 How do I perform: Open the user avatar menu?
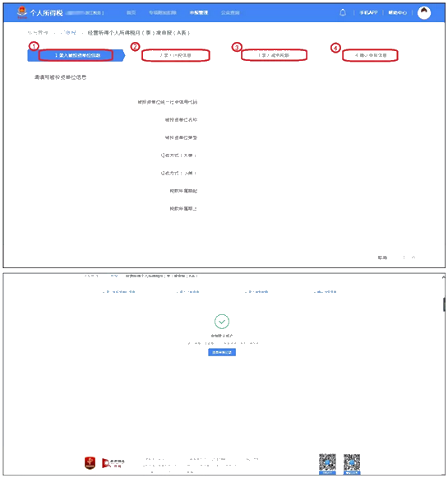point(424,12)
